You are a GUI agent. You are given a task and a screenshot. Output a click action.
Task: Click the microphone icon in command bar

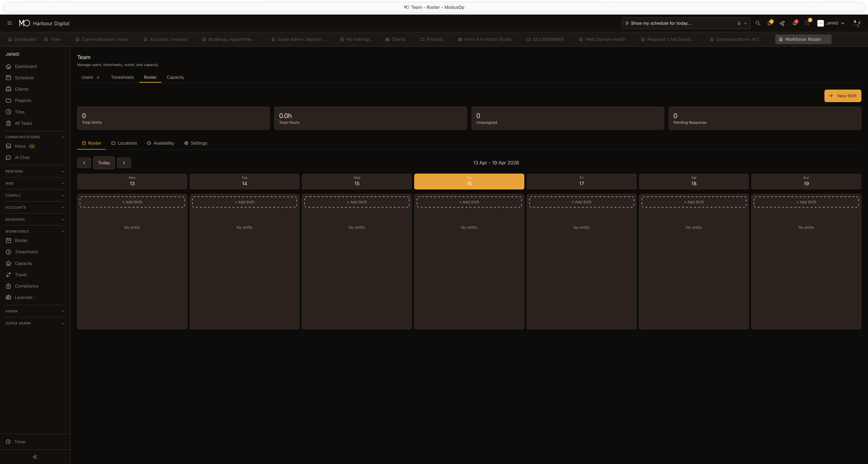tap(739, 23)
